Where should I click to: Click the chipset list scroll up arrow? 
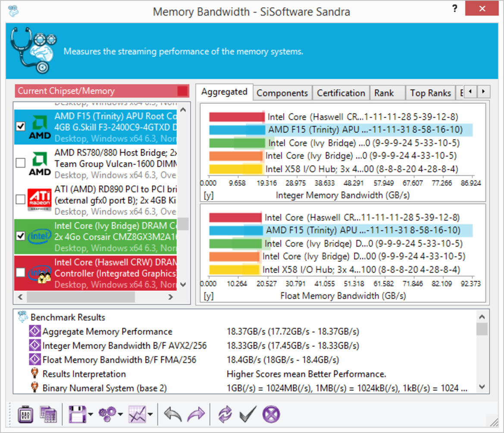pyautogui.click(x=183, y=110)
